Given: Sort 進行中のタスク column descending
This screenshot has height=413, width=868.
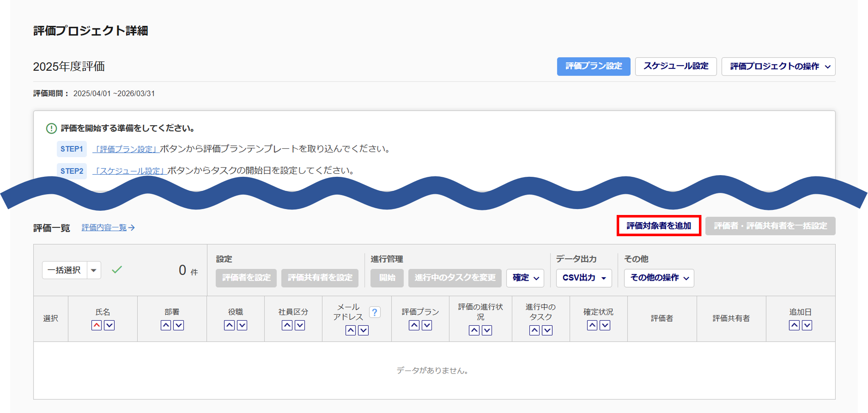Looking at the screenshot, I should pos(547,330).
